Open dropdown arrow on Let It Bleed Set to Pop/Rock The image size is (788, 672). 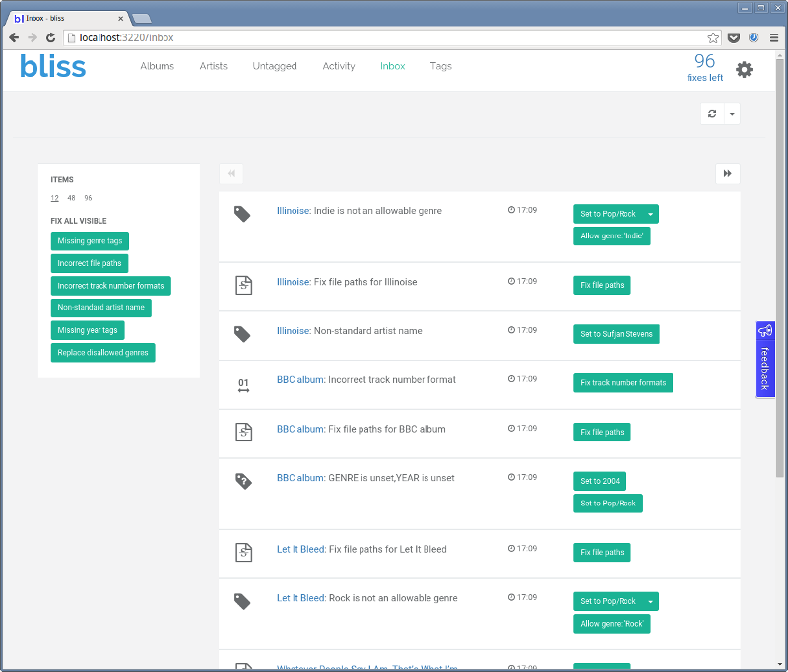(651, 601)
